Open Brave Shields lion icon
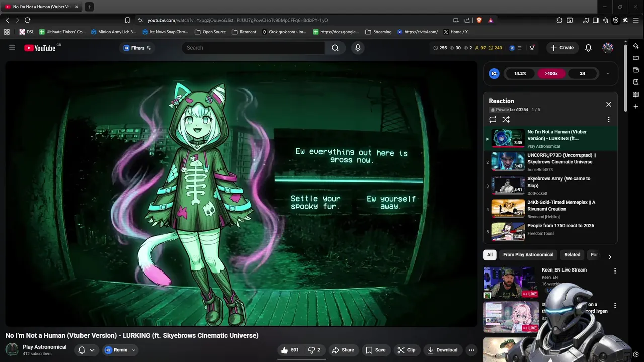 point(479,20)
